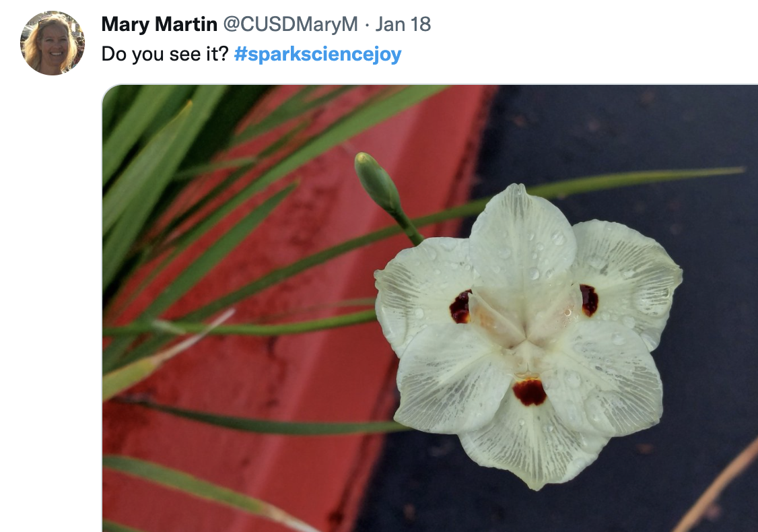Click the Mary Martin display name
758x532 pixels.
click(159, 24)
